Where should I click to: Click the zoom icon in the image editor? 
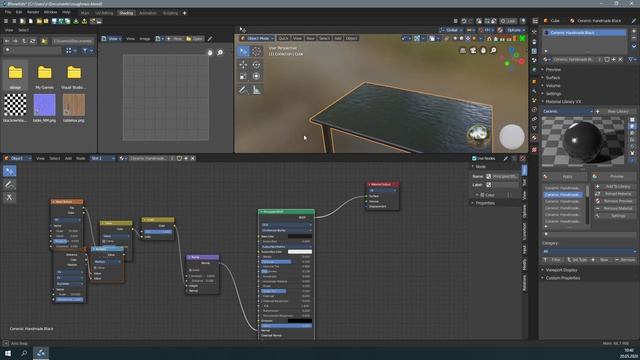coord(220,53)
